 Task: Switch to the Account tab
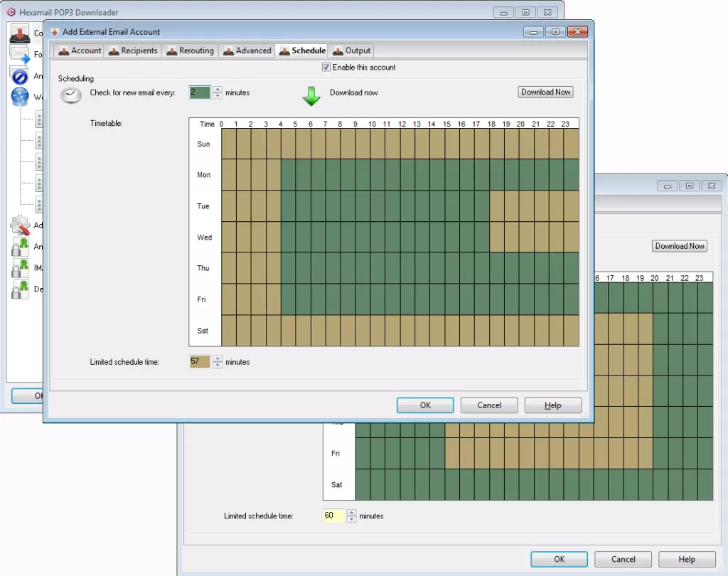(x=80, y=50)
